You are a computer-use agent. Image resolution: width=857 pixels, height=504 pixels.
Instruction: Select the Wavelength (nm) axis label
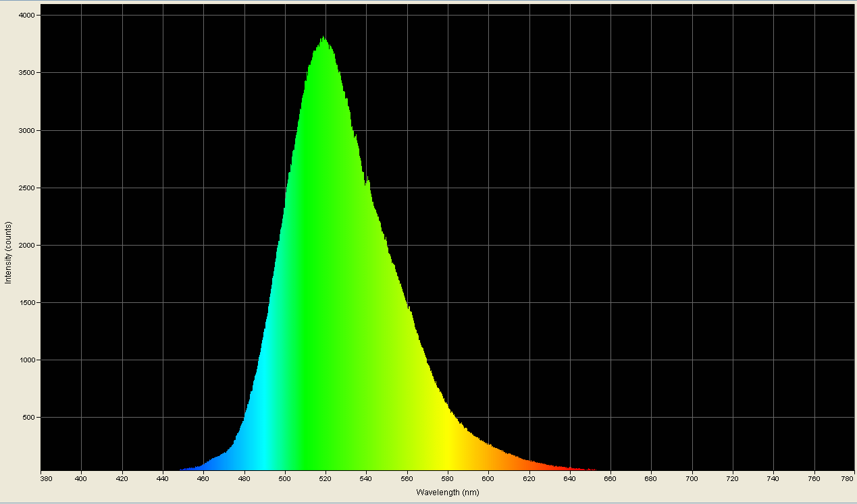(447, 493)
